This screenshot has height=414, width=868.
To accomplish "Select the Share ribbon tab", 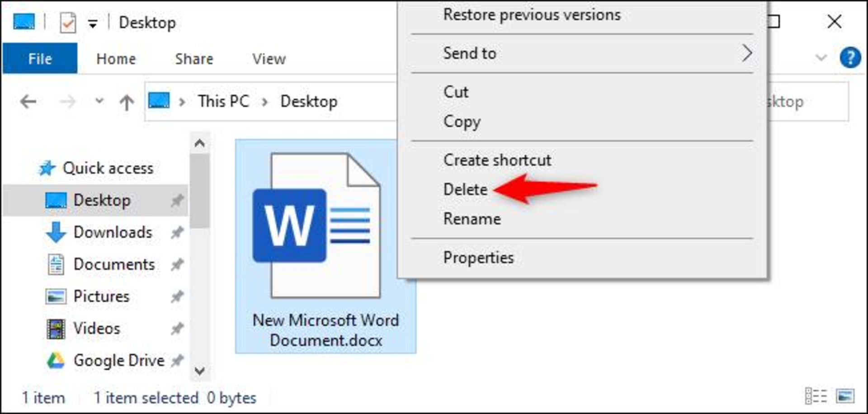I will pos(194,59).
